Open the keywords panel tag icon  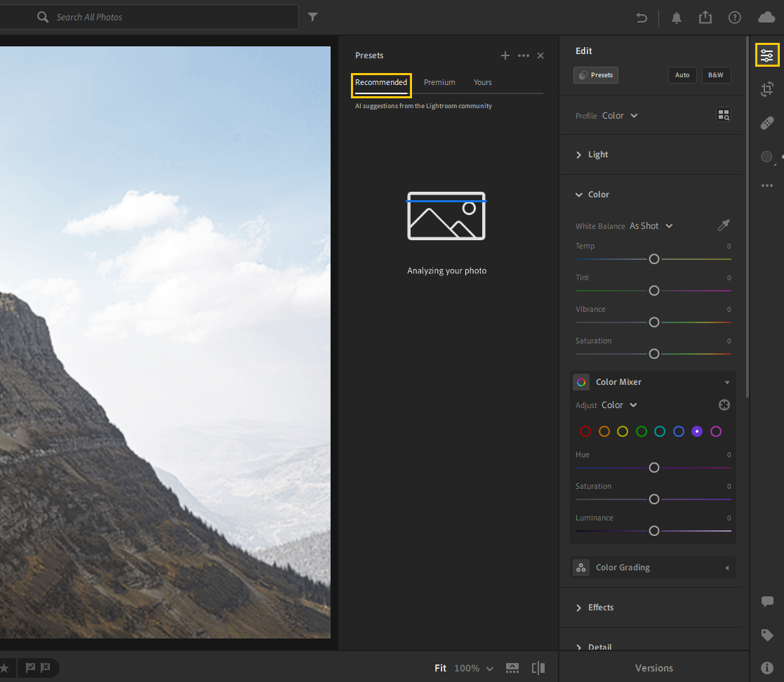767,635
